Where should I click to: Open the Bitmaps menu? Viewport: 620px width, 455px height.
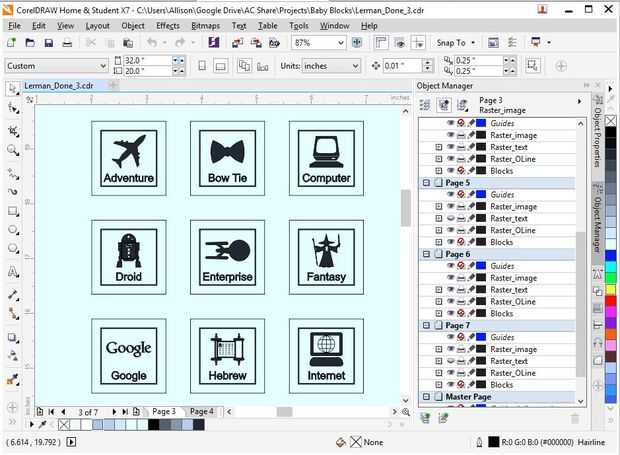pos(205,26)
